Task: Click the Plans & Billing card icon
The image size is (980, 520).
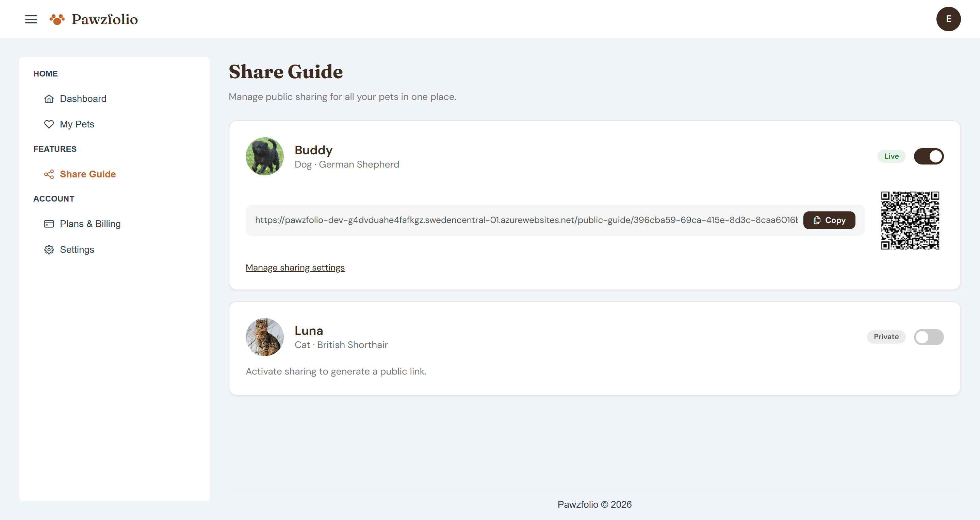Action: (x=49, y=224)
